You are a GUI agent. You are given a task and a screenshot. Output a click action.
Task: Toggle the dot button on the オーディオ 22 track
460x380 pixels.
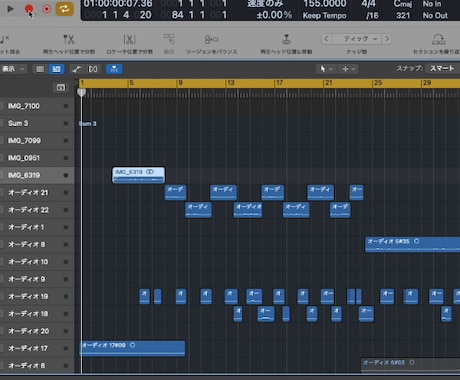pyautogui.click(x=66, y=210)
